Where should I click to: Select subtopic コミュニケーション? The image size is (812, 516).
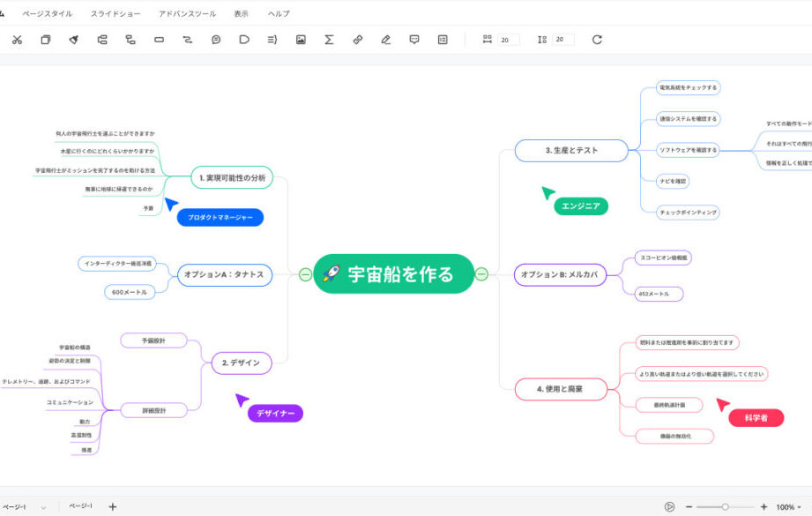point(70,402)
